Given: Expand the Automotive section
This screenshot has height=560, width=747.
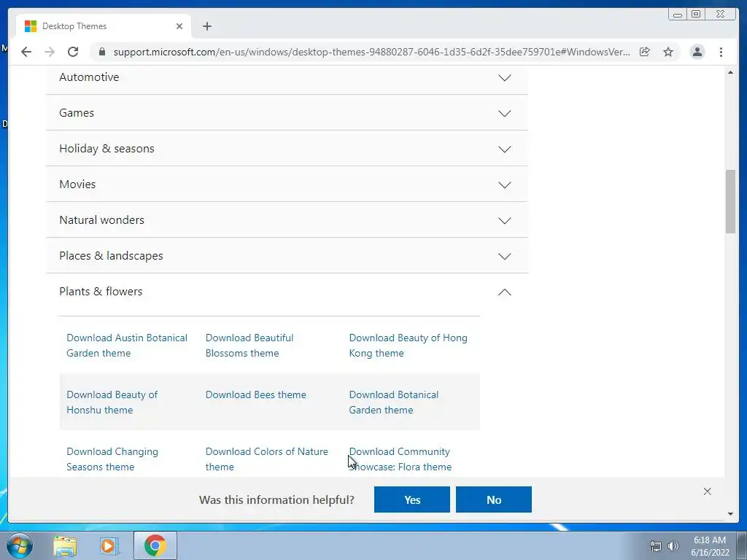Looking at the screenshot, I should click(287, 77).
